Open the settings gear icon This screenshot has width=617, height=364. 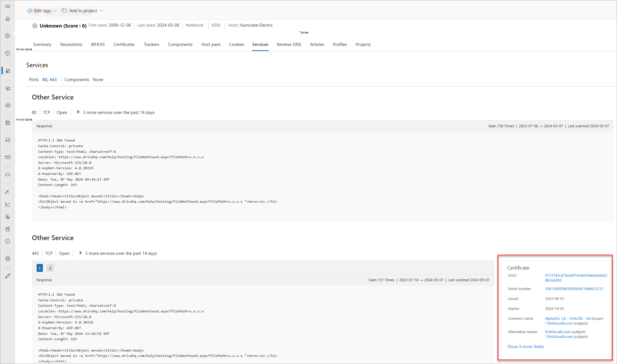(x=8, y=259)
